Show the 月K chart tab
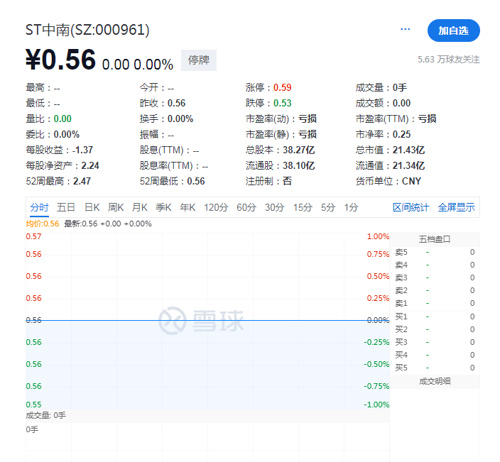Viewport: 500px width, 462px height. [140, 208]
